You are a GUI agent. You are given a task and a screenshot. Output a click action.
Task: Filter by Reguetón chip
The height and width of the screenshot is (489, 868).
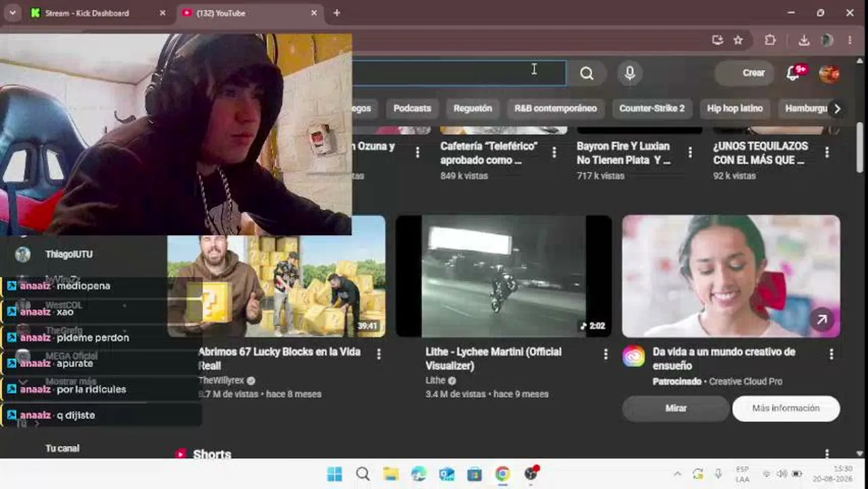(473, 109)
